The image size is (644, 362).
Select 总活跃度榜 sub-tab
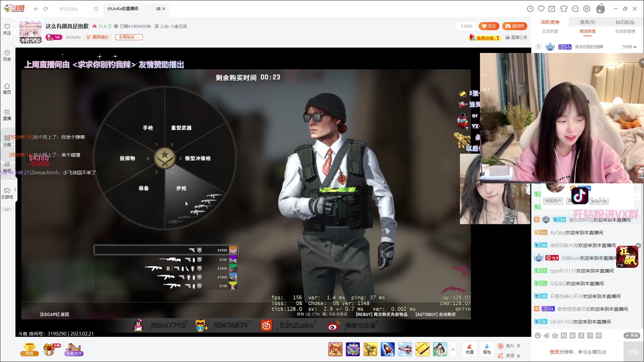[625, 32]
